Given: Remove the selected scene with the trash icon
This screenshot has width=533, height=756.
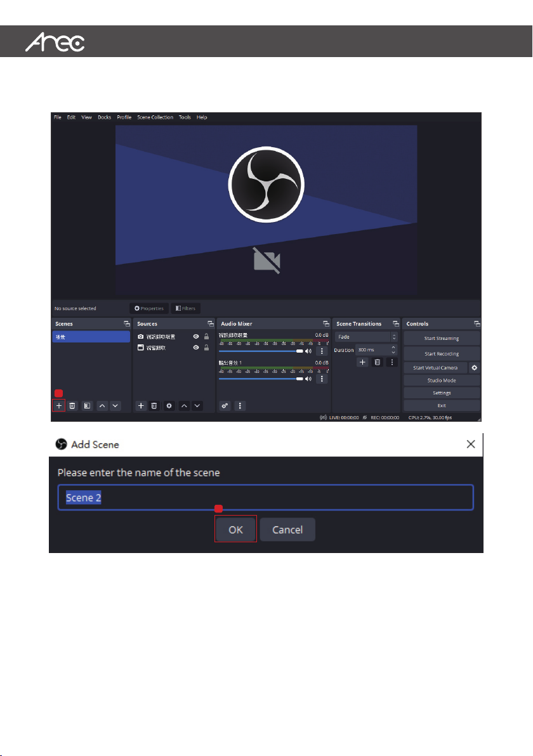Looking at the screenshot, I should tap(72, 406).
